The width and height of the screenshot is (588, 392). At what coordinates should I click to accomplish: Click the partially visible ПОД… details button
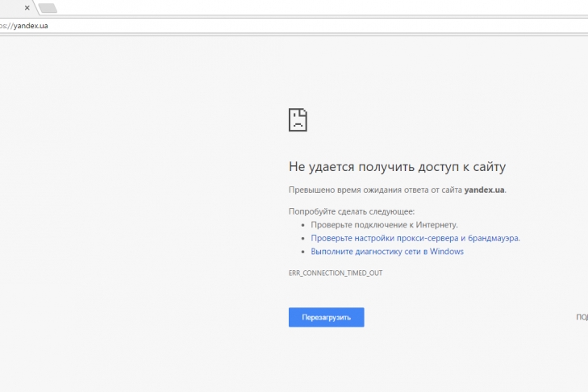click(x=581, y=318)
